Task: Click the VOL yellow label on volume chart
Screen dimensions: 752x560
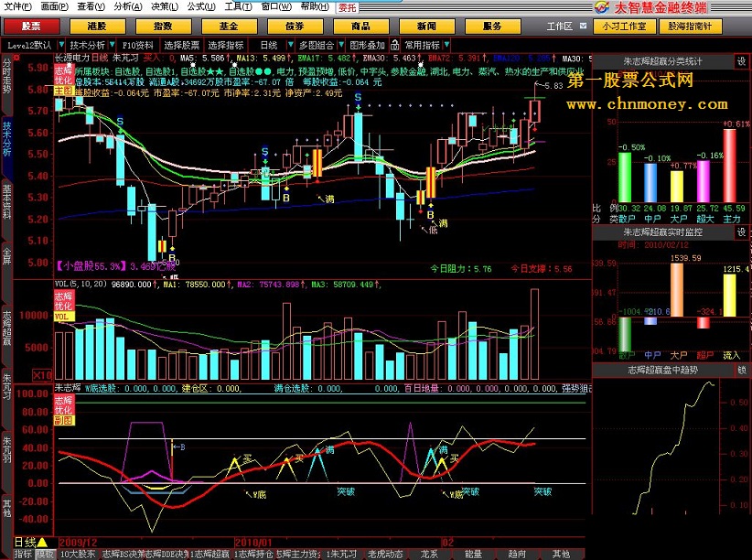Action: (63, 317)
